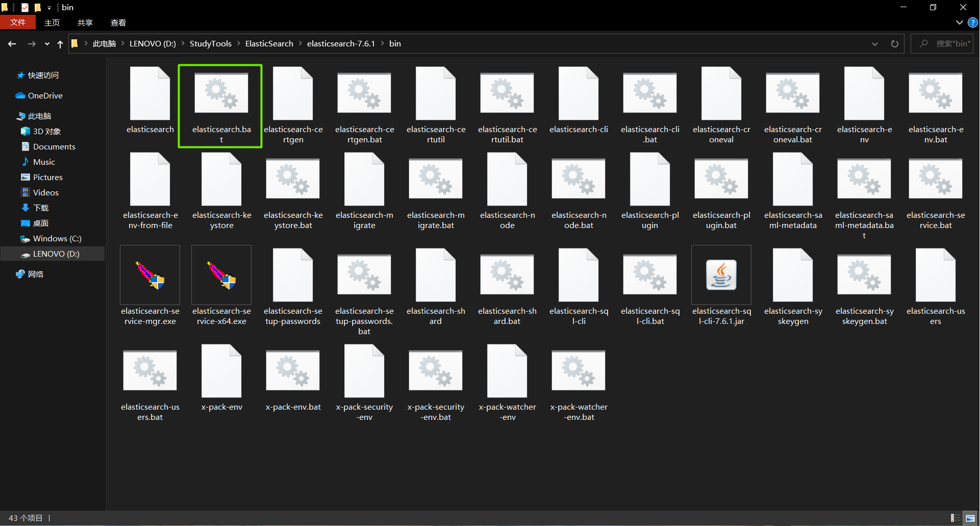Open address bar history dropdown
Image resolution: width=980 pixels, height=526 pixels.
[x=875, y=44]
